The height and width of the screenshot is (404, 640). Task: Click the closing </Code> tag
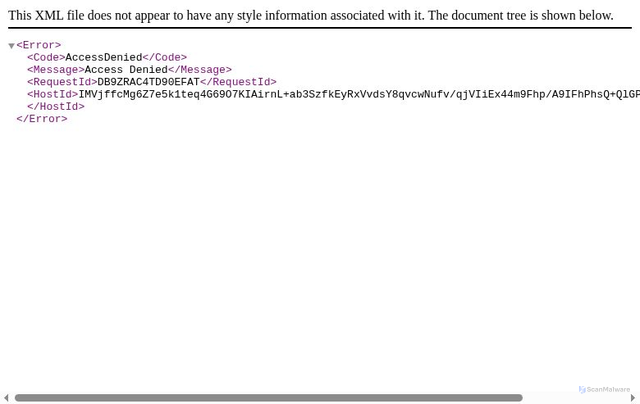coord(164,58)
